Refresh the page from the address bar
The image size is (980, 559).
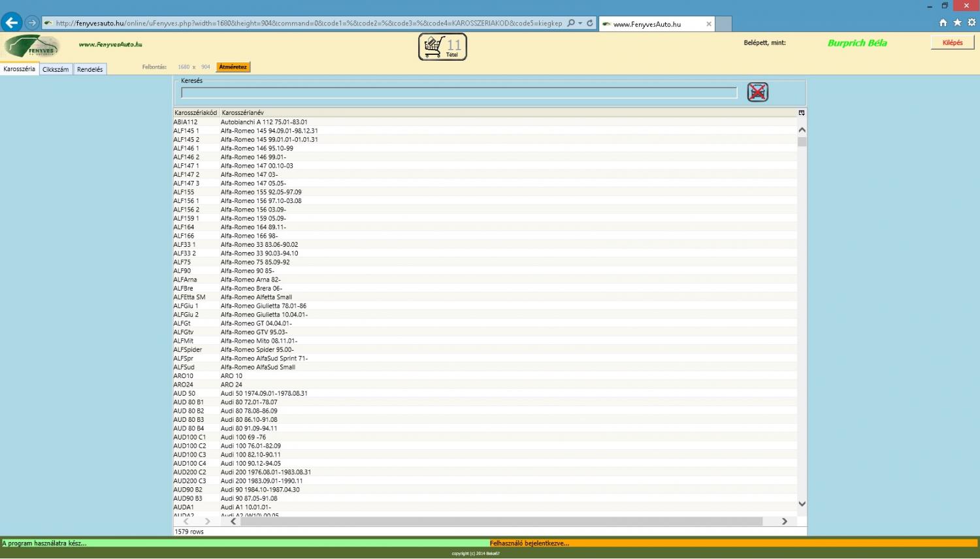click(x=590, y=23)
